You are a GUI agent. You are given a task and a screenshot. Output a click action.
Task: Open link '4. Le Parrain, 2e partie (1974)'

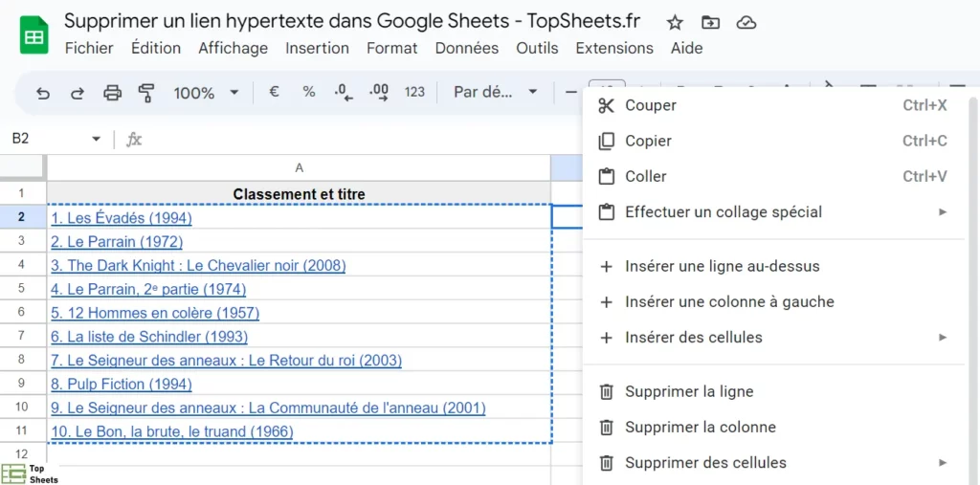click(148, 290)
